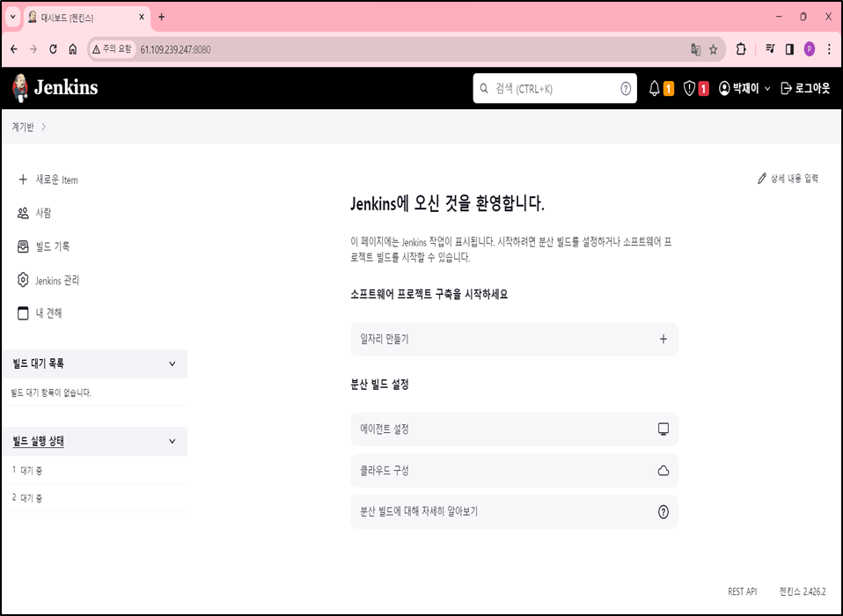The height and width of the screenshot is (616, 843).
Task: Open the 빌드 실행 상태 link
Action: [x=38, y=441]
